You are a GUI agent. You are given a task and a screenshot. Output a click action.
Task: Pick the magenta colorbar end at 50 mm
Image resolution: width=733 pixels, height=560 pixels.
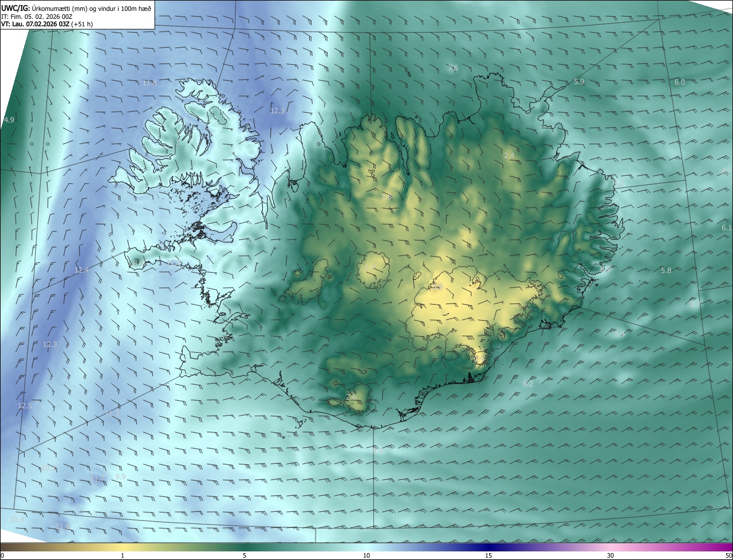[727, 547]
